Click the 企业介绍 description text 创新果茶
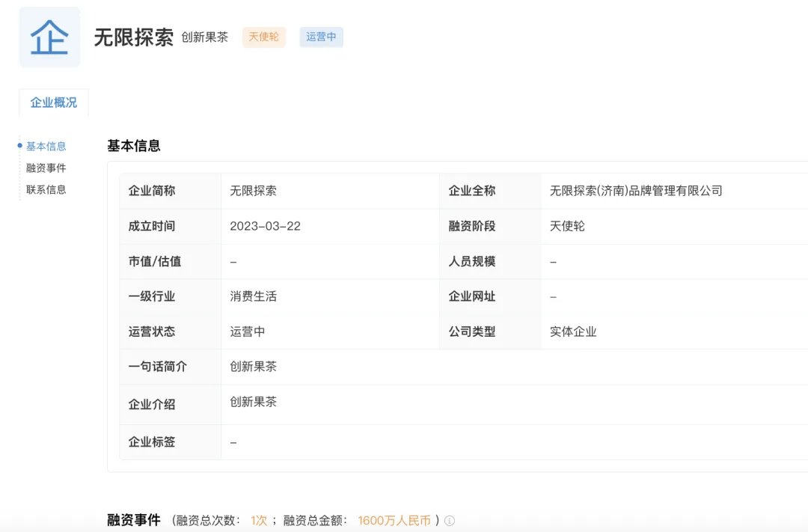This screenshot has height=532, width=808. [x=253, y=402]
